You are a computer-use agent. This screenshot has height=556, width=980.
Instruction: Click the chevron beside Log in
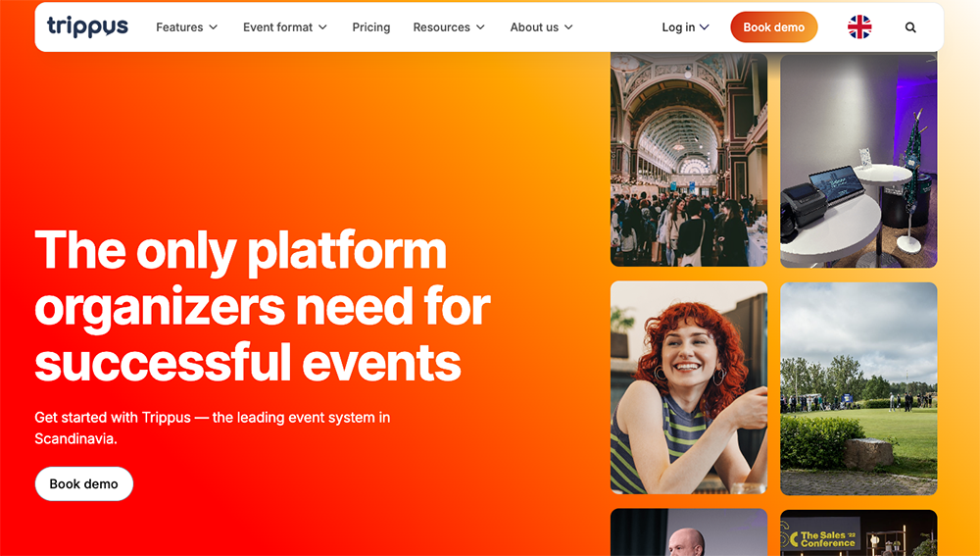[x=705, y=27]
